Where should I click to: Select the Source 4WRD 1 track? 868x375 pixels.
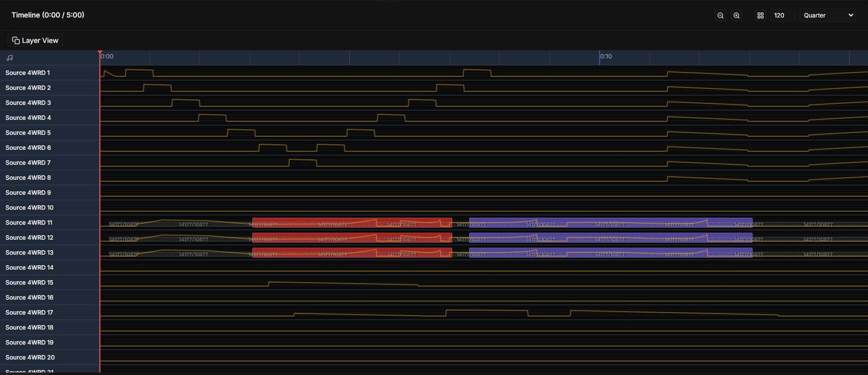[x=27, y=73]
